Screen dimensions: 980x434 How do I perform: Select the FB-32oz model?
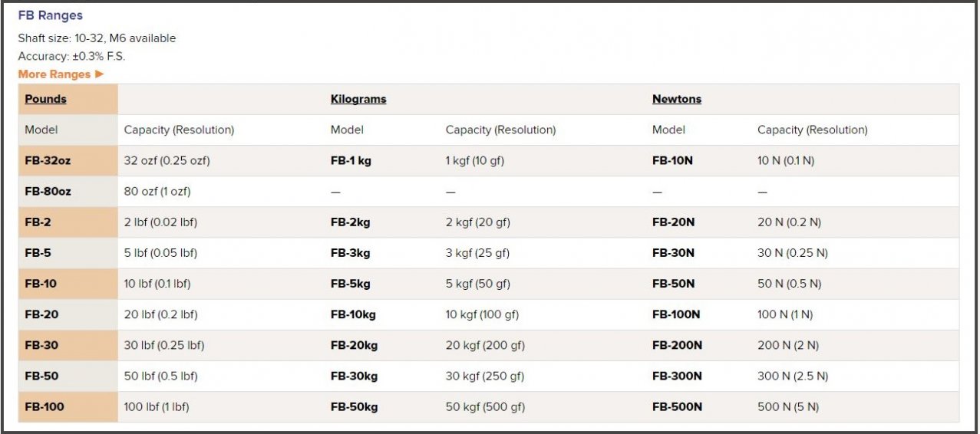(48, 161)
